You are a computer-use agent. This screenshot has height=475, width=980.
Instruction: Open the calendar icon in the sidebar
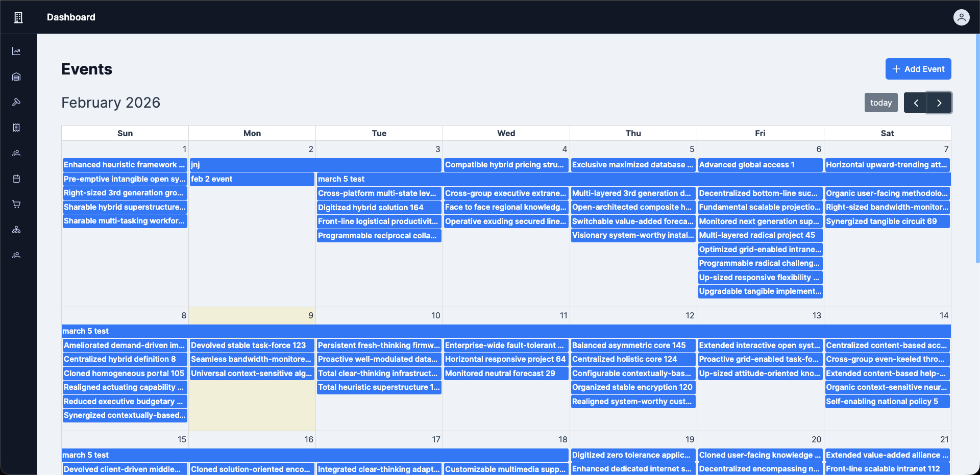pos(16,179)
